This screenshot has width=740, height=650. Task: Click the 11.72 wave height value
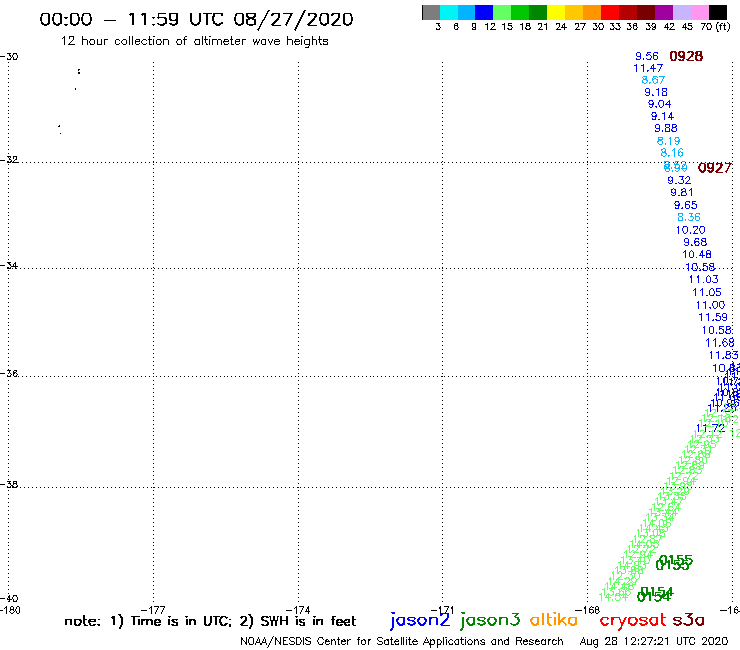pos(710,429)
